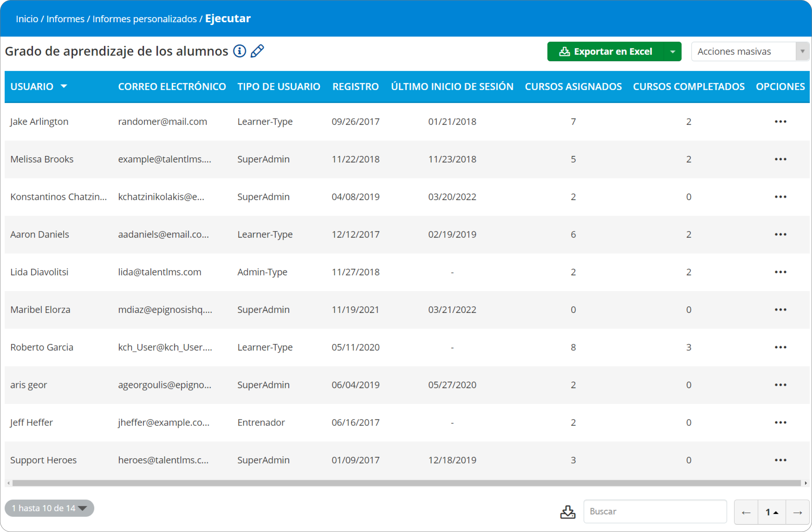
Task: Click last login date 12/18/2019
Action: [x=452, y=460]
